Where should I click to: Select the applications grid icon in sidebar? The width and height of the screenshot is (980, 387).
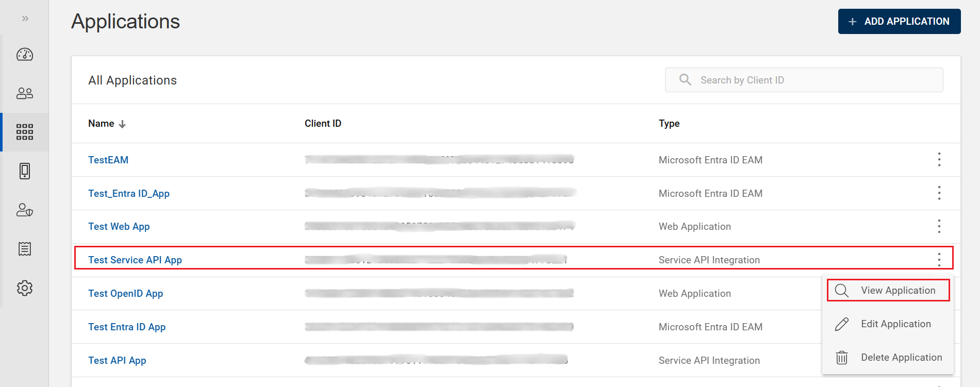click(25, 132)
